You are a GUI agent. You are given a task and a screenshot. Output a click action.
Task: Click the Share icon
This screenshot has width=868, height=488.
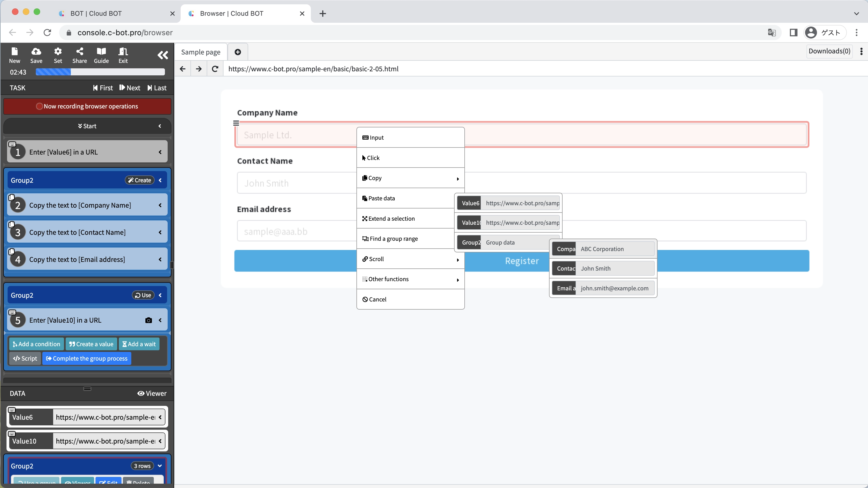click(79, 52)
